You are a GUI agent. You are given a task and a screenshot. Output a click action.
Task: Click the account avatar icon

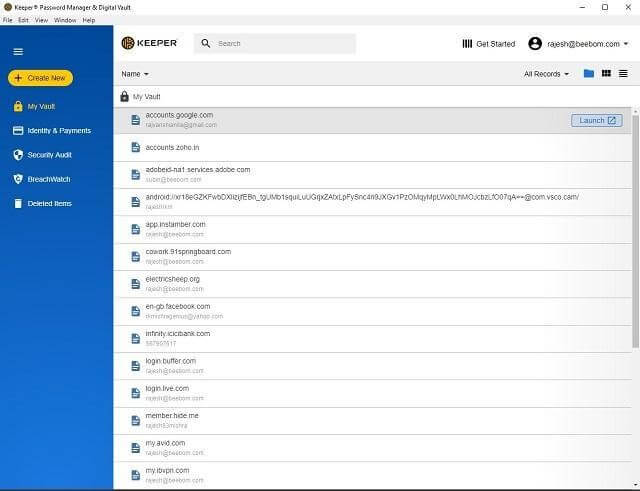coord(535,44)
